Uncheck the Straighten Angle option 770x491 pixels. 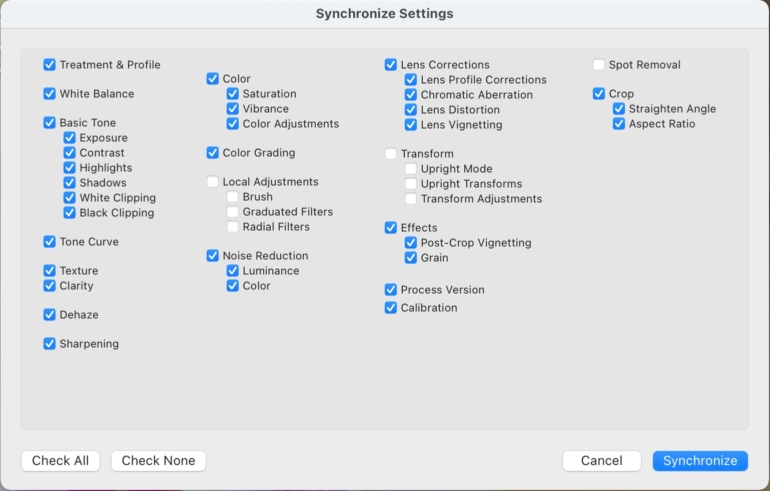tap(619, 109)
